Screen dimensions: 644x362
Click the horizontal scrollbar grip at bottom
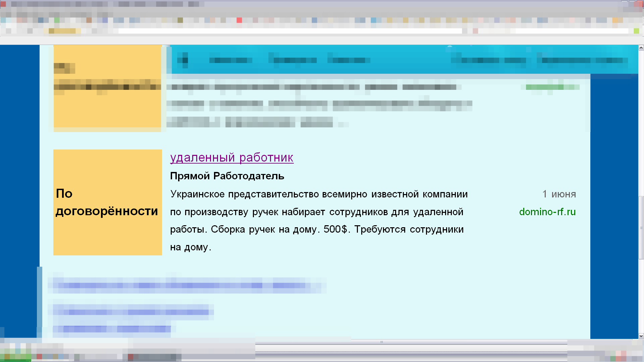click(381, 342)
